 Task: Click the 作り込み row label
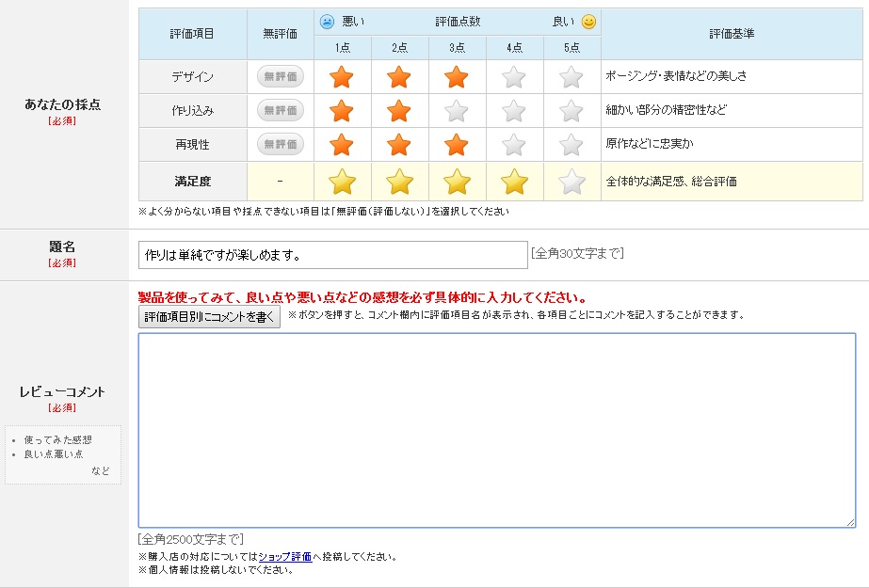pyautogui.click(x=192, y=111)
